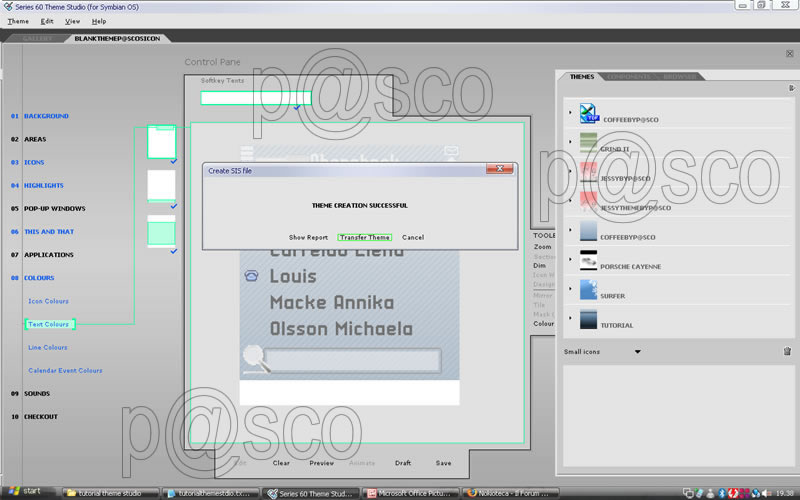Viewport: 800px width, 500px height.
Task: Click the Bluetooth tray icon
Action: click(721, 493)
